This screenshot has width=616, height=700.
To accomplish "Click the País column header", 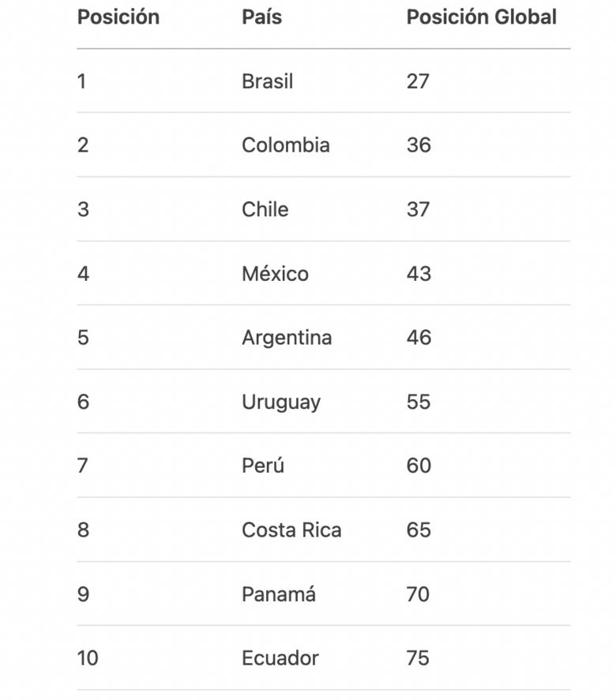I will 261,17.
